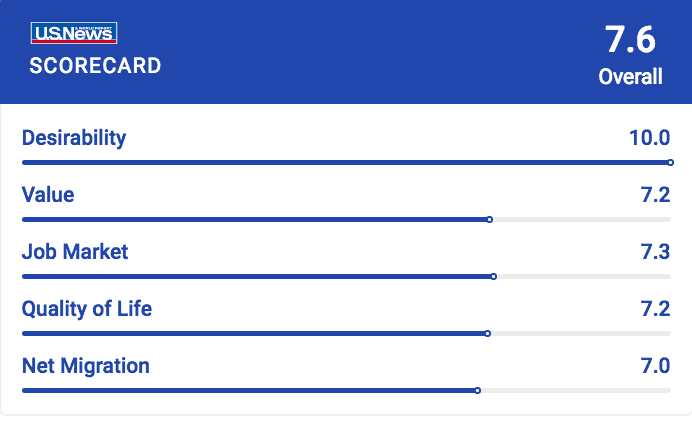Click the Value 7.2 score number
This screenshot has height=432, width=692.
pos(655,195)
